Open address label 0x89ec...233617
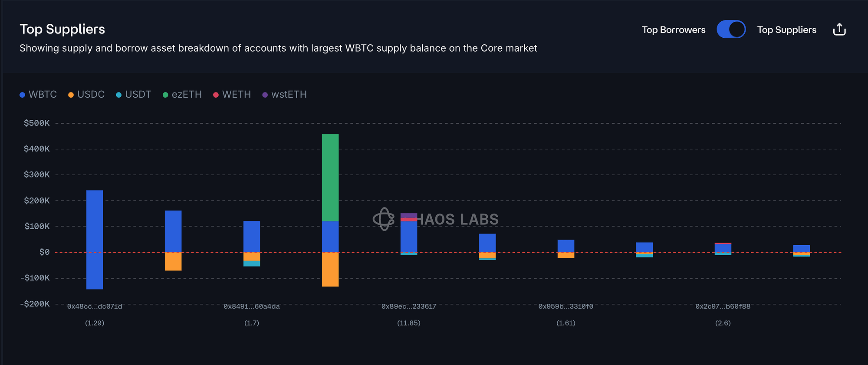The width and height of the screenshot is (868, 365). click(x=409, y=306)
